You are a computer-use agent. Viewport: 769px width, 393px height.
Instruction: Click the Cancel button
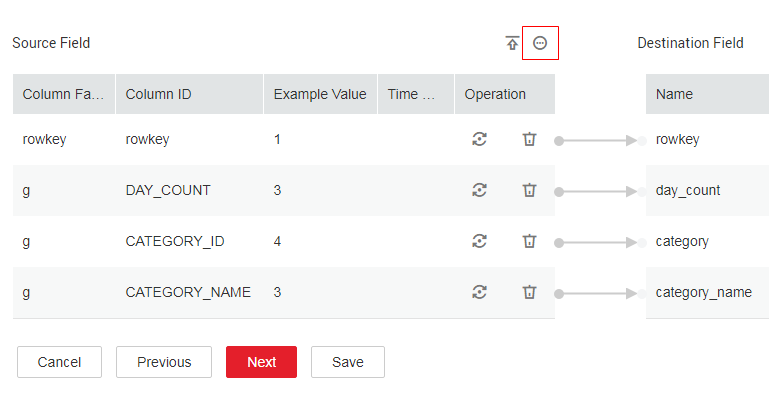pyautogui.click(x=59, y=362)
